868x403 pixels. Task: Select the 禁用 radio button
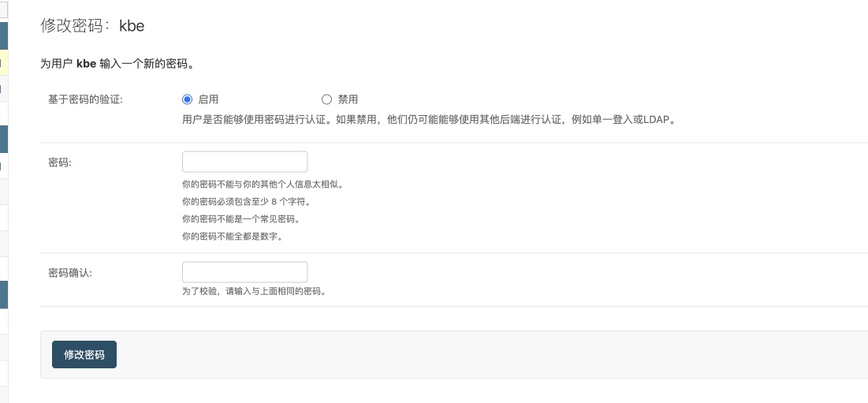tap(326, 99)
